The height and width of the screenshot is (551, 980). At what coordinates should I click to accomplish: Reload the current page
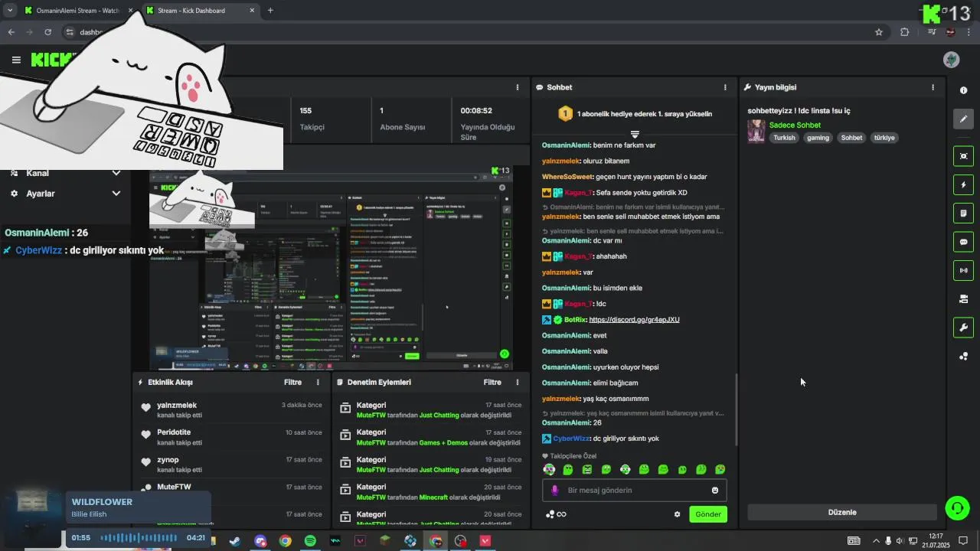coord(47,32)
